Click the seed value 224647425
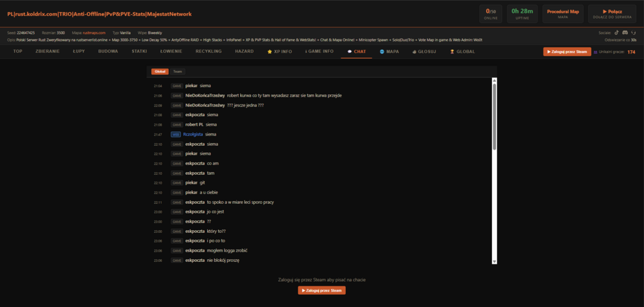 (26, 32)
